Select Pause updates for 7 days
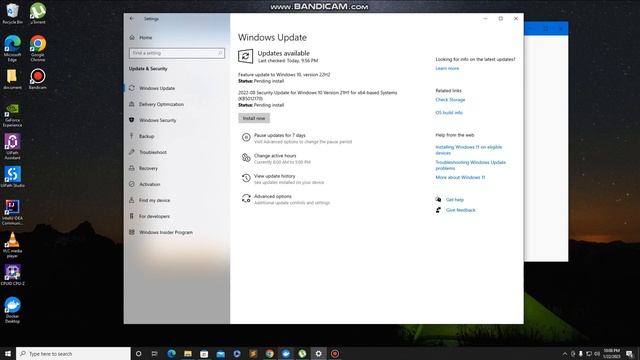640x360 pixels. [x=280, y=135]
